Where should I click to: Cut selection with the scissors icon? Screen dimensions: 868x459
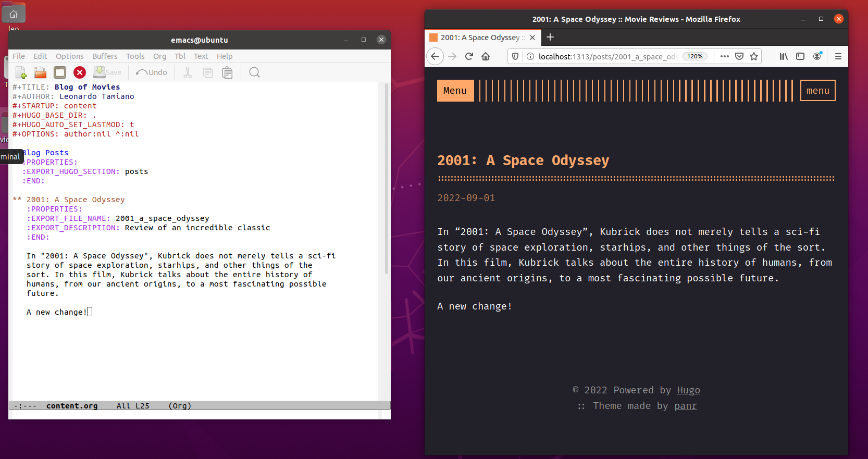(188, 72)
